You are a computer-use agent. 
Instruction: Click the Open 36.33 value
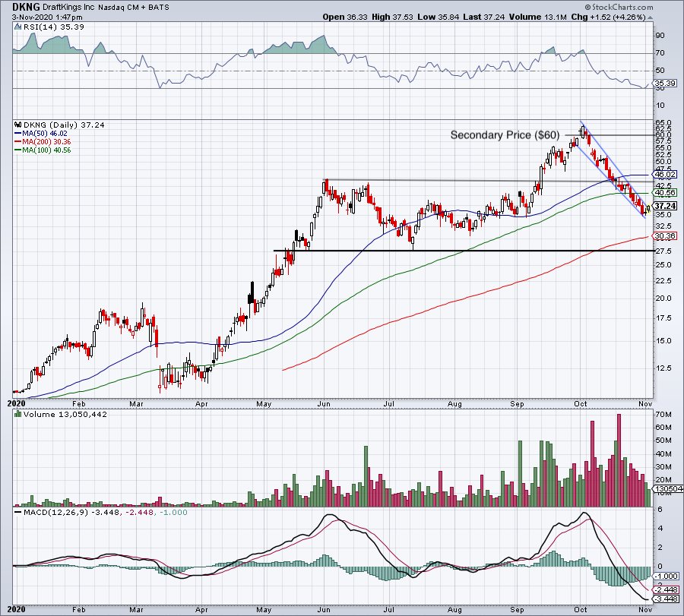[346, 17]
